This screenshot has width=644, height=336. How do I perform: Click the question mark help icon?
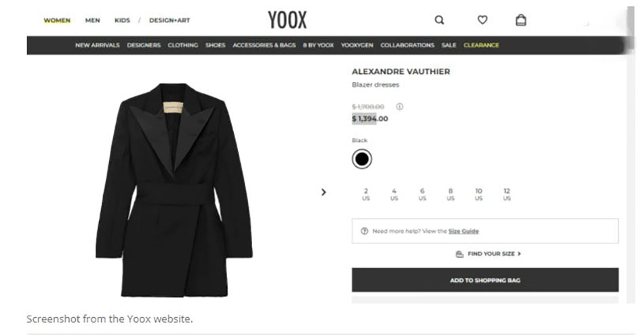pyautogui.click(x=364, y=231)
